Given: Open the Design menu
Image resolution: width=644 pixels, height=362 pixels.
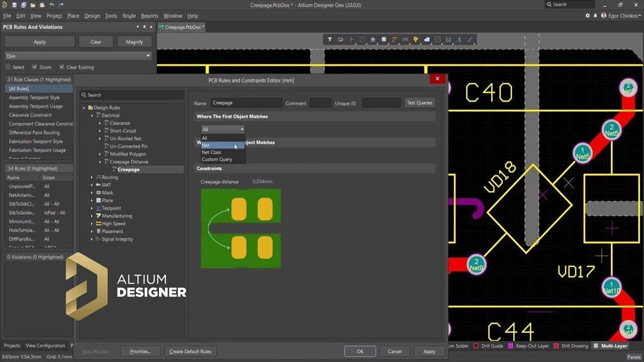Looking at the screenshot, I should (x=92, y=16).
